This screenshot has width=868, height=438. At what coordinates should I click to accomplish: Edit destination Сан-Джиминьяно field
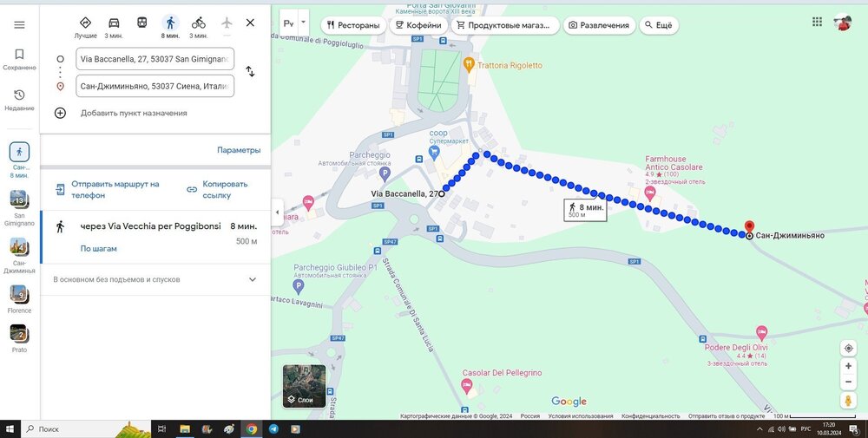(155, 86)
